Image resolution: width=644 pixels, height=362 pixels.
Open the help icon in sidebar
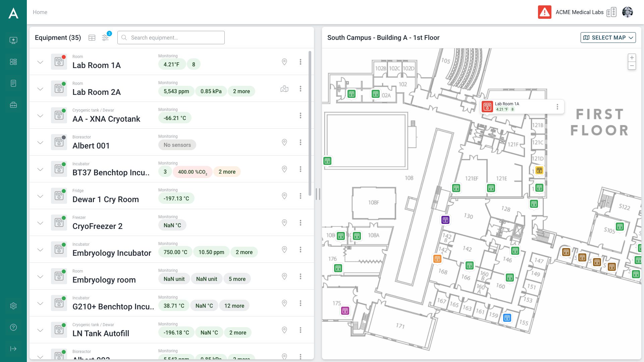pyautogui.click(x=13, y=327)
